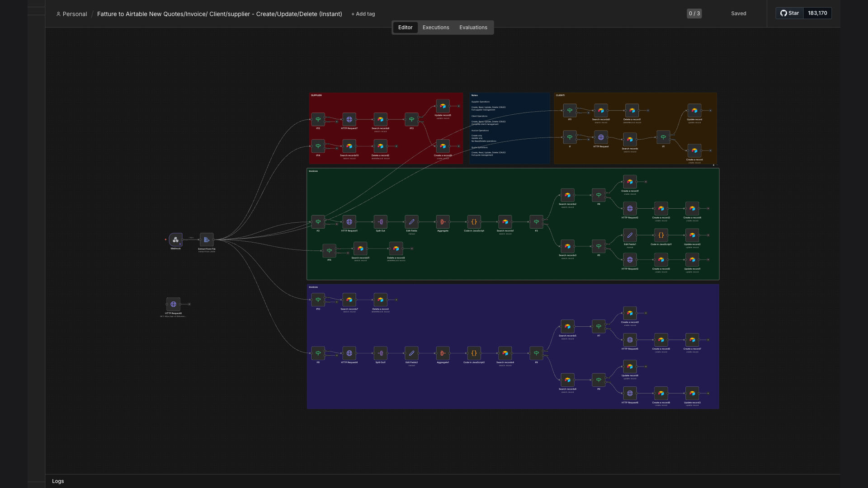Star the project on GitHub
Screen dimensions: 868x488
pyautogui.click(x=790, y=13)
